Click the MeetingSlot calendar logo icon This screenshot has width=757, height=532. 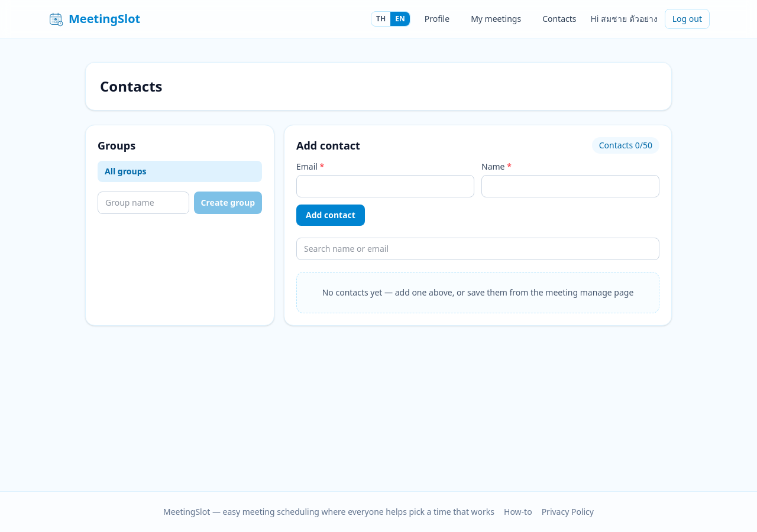(x=56, y=19)
